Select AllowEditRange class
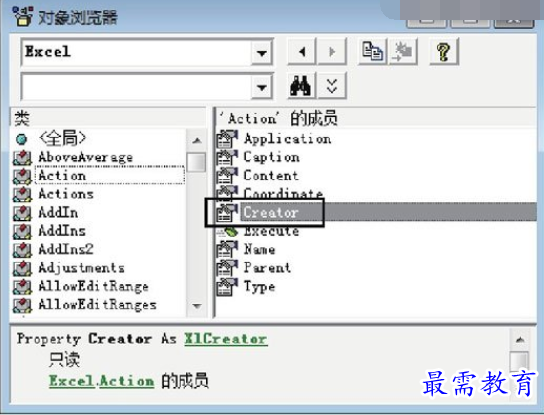The height and width of the screenshot is (415, 544). coord(93,286)
